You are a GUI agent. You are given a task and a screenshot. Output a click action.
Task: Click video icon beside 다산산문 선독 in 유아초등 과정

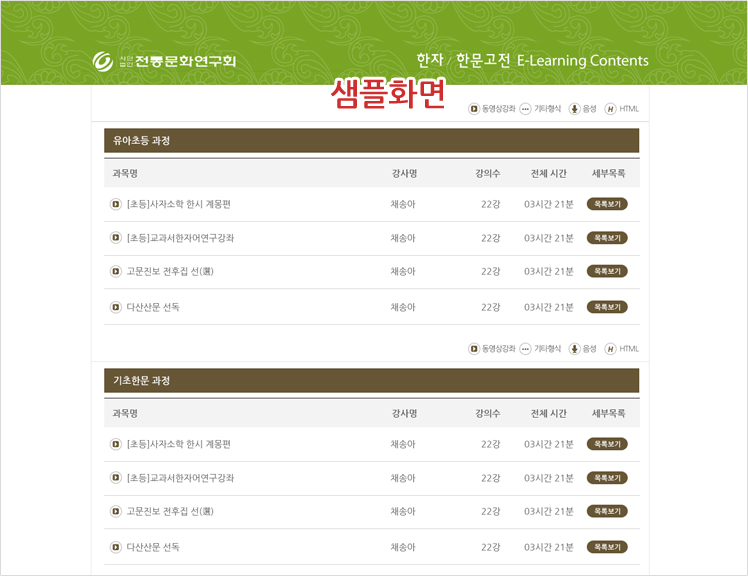pos(115,307)
